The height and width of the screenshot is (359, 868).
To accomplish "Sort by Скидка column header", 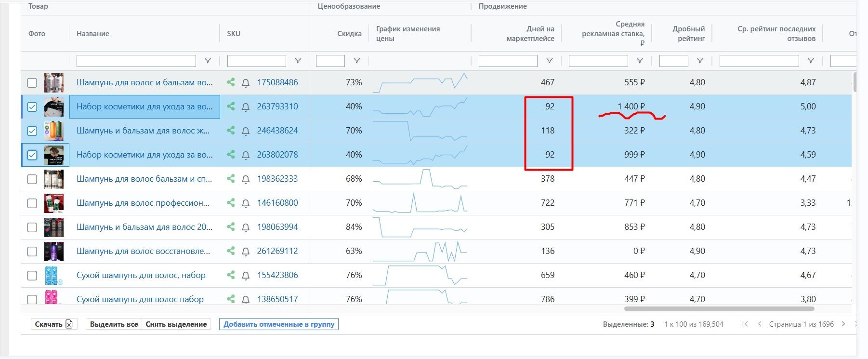I will click(x=349, y=34).
